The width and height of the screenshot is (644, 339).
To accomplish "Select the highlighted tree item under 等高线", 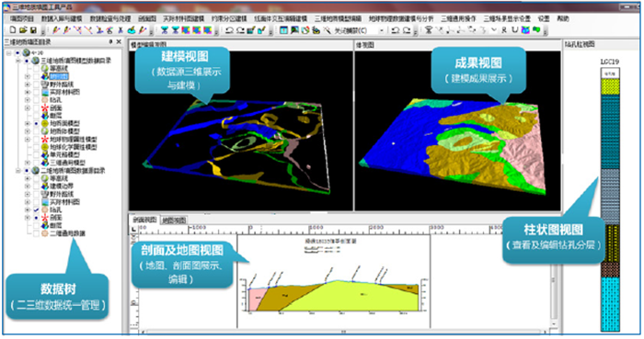I will (x=59, y=76).
